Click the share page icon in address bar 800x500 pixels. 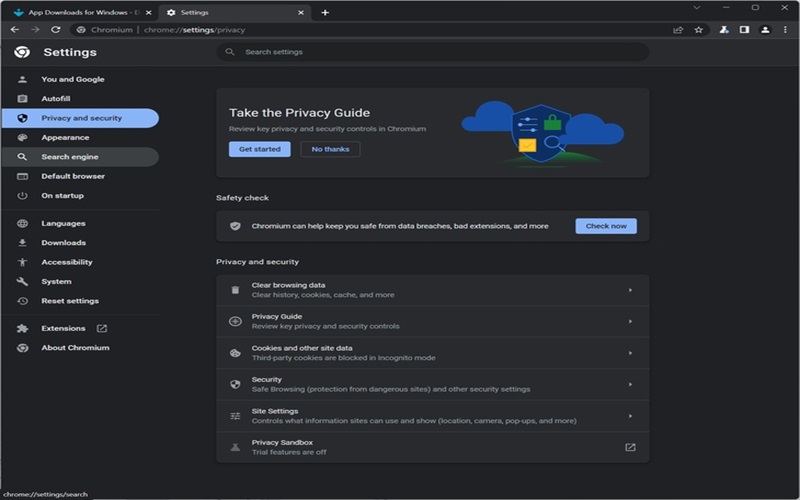tap(678, 30)
